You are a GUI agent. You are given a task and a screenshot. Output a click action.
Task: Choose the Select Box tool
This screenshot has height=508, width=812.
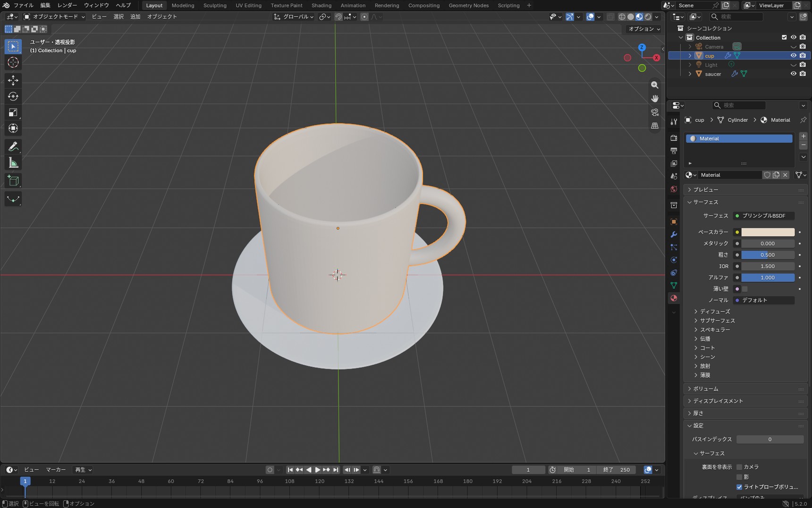click(x=13, y=46)
